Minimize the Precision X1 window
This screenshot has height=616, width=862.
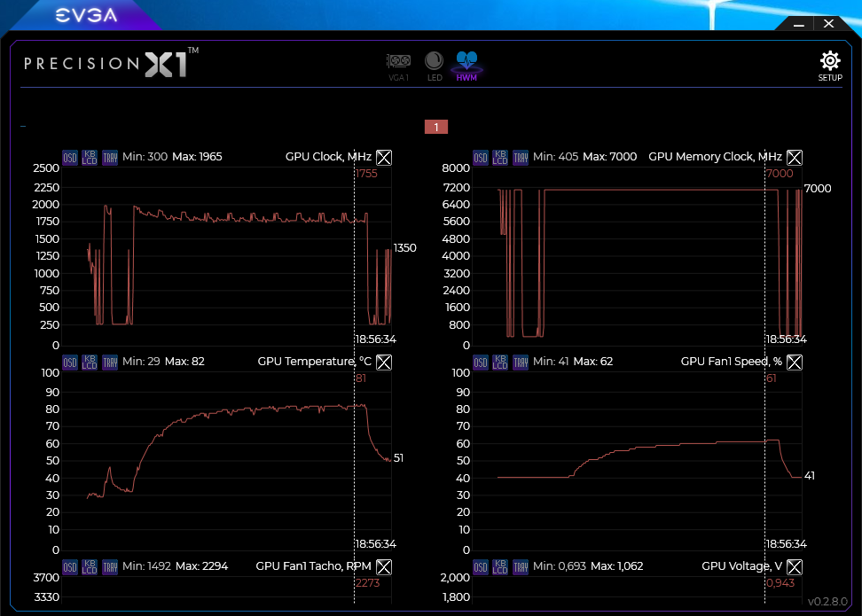799,24
